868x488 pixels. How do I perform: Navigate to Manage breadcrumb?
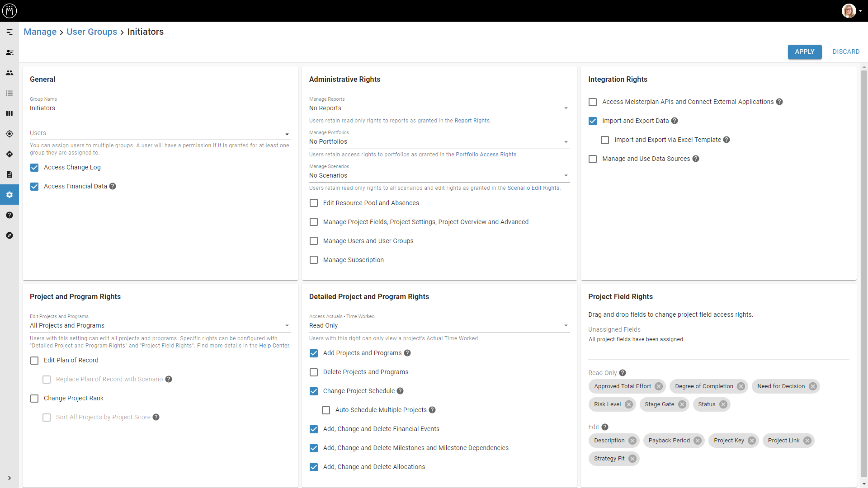pos(40,32)
